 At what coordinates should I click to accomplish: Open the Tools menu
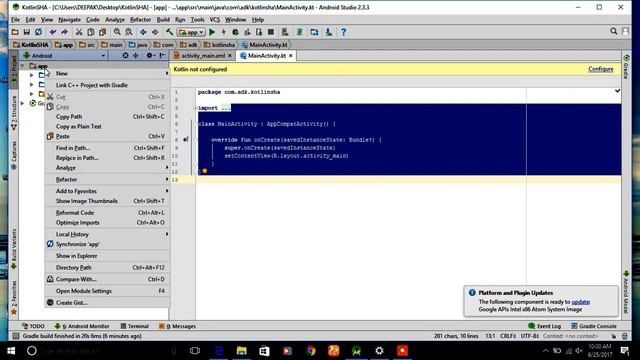tap(197, 20)
